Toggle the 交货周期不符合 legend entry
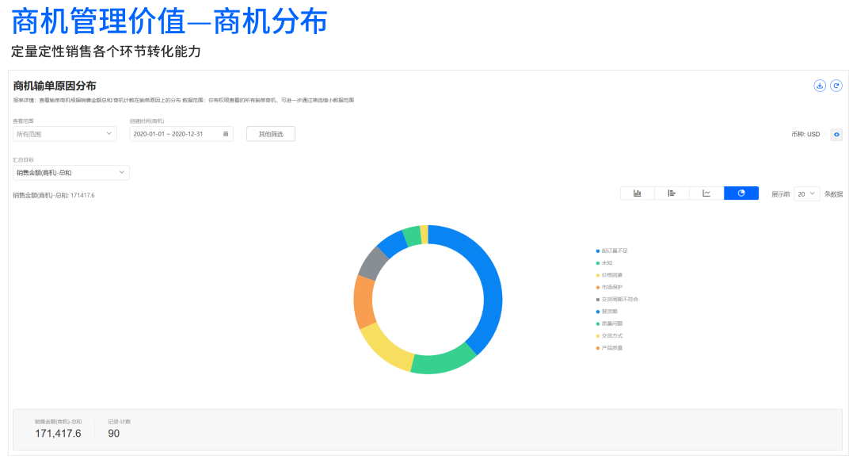Screen dimensions: 868x463 coord(617,300)
